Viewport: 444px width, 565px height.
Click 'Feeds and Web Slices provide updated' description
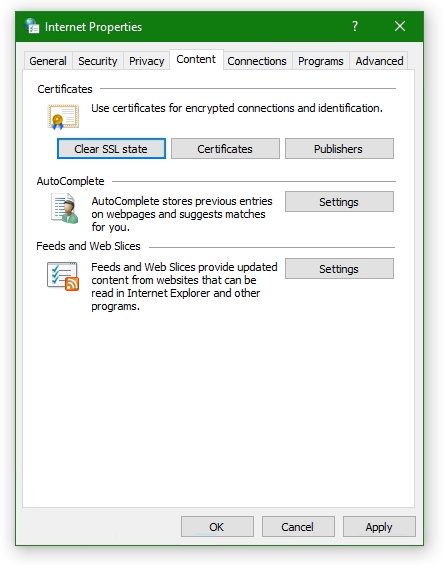184,286
